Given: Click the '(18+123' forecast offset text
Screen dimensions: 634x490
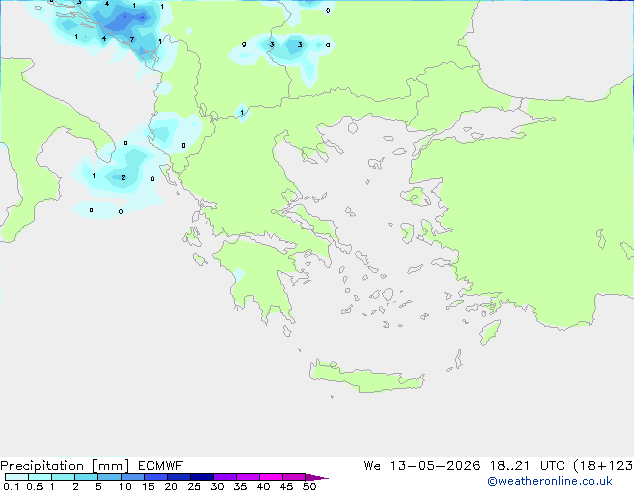Looking at the screenshot, I should point(603,466).
